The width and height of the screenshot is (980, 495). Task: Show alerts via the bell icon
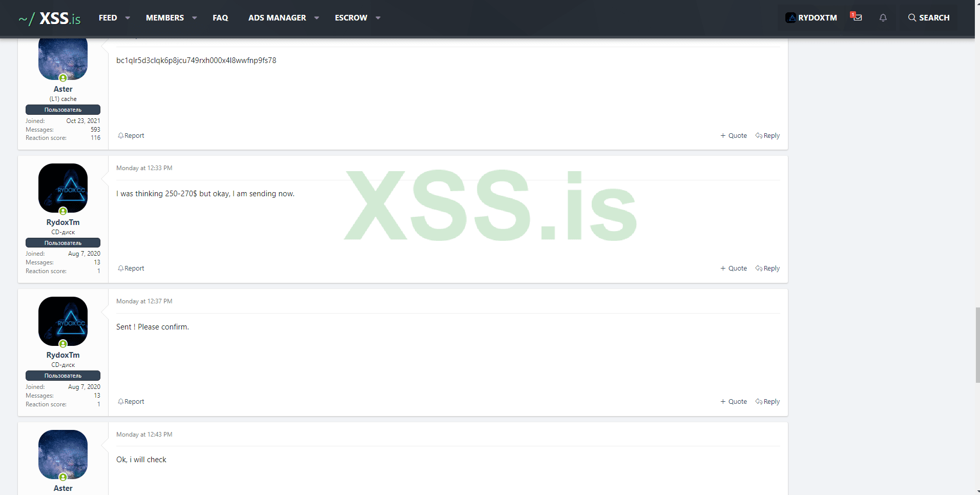(x=883, y=18)
